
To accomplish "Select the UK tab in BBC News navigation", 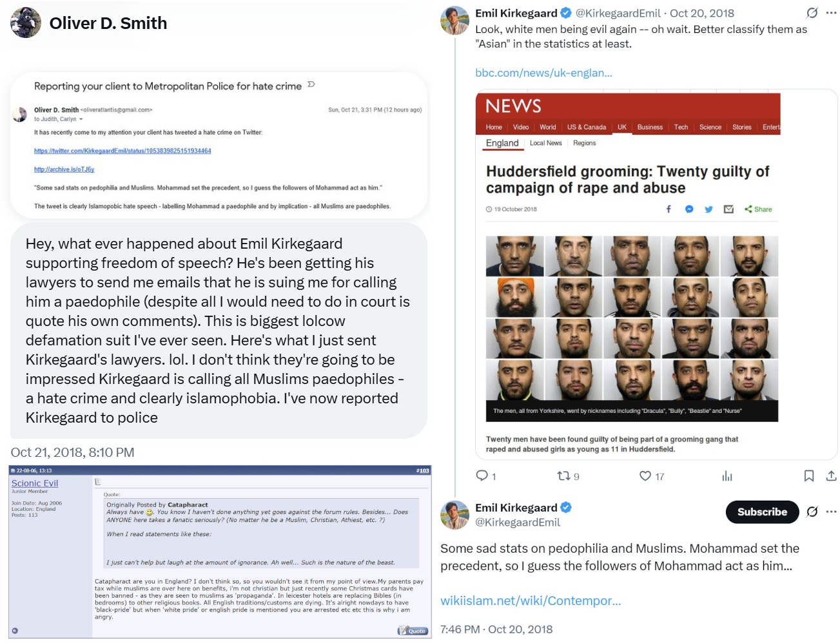I will pyautogui.click(x=622, y=127).
